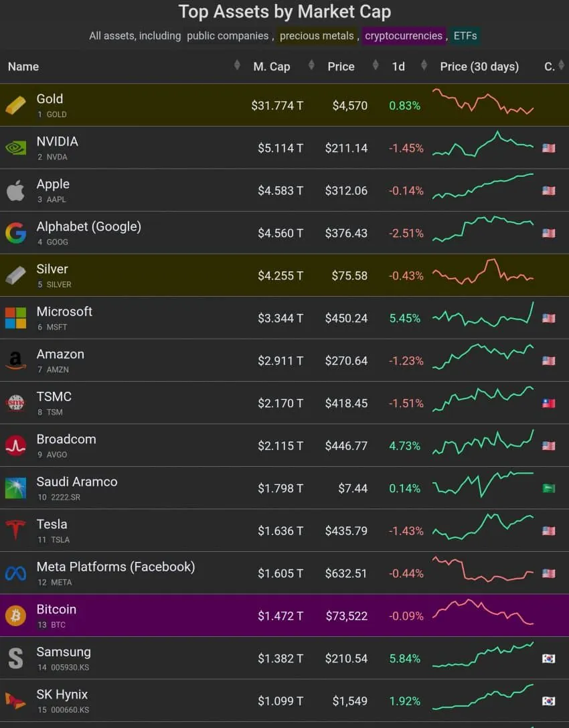
Task: Click Samsung 1d change 5.84%
Action: (x=405, y=659)
